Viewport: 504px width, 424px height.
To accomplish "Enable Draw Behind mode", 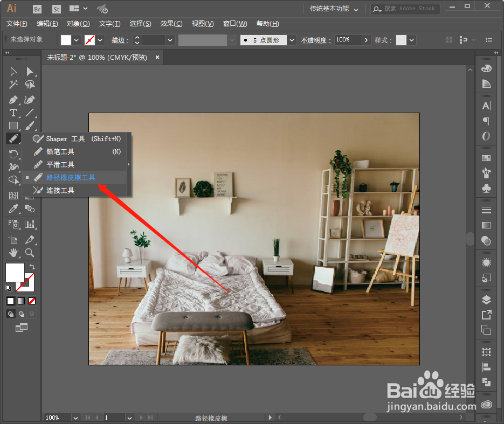I will (x=22, y=314).
